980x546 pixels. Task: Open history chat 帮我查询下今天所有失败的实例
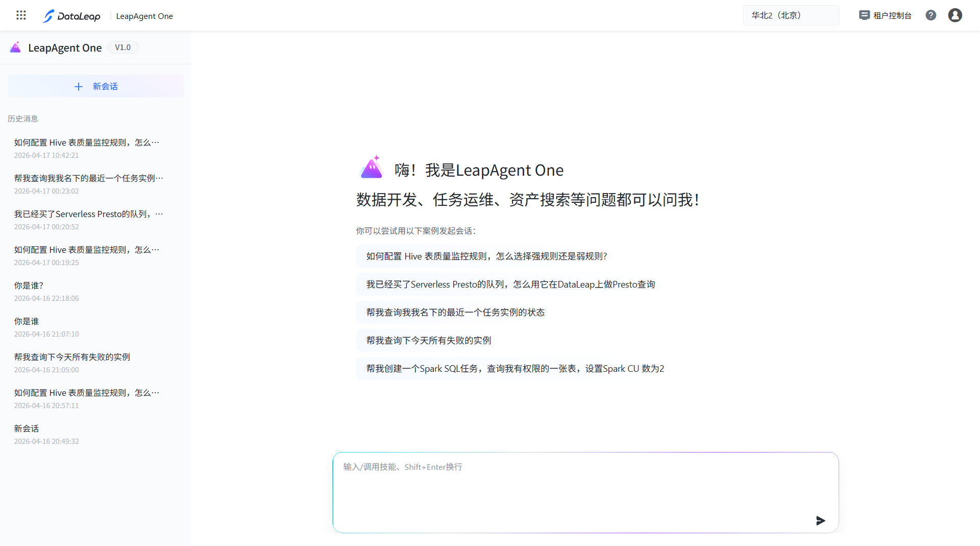point(72,357)
